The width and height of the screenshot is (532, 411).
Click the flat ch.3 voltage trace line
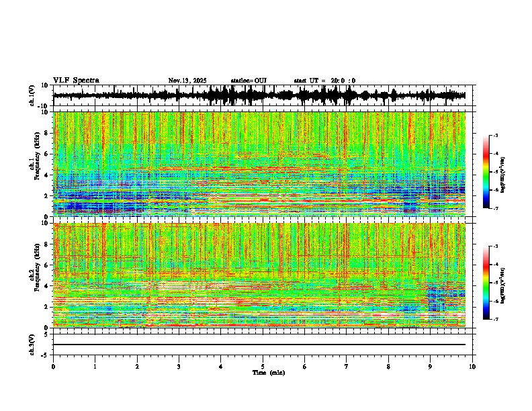(259, 345)
